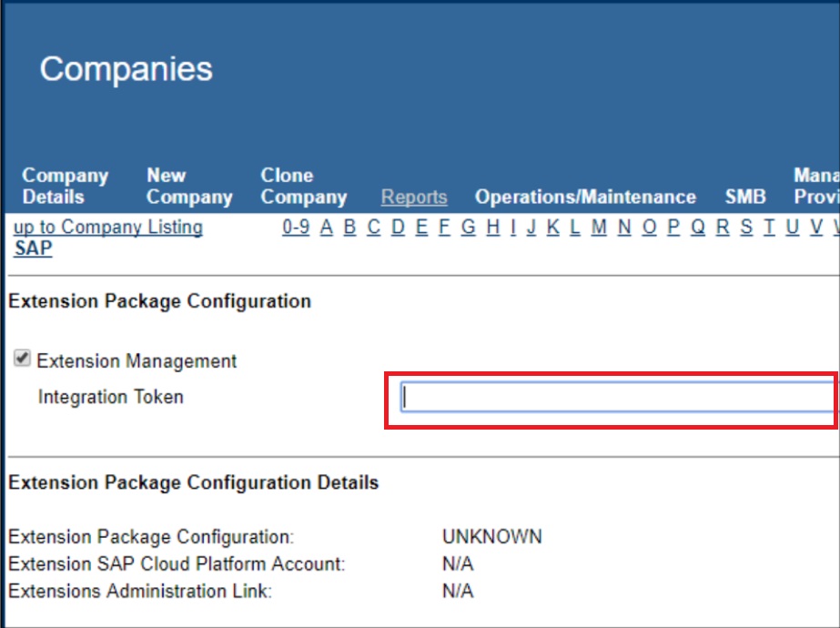Jump to companies starting with S

(x=746, y=228)
